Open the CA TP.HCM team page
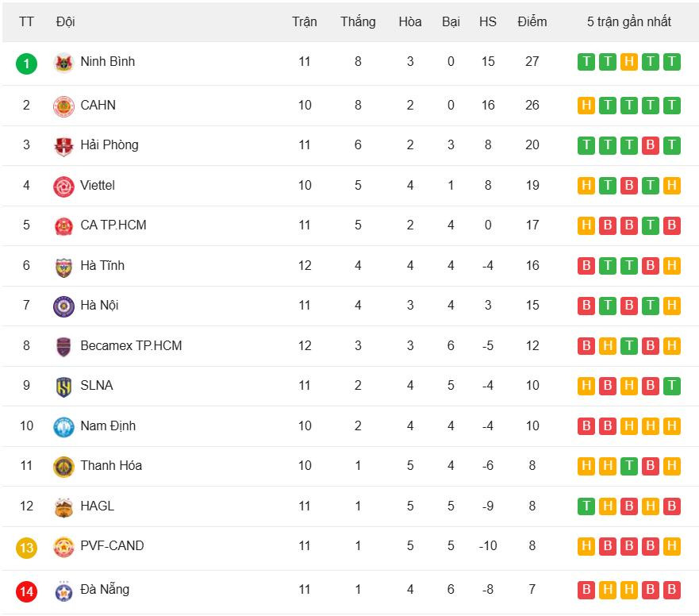 coord(113,225)
